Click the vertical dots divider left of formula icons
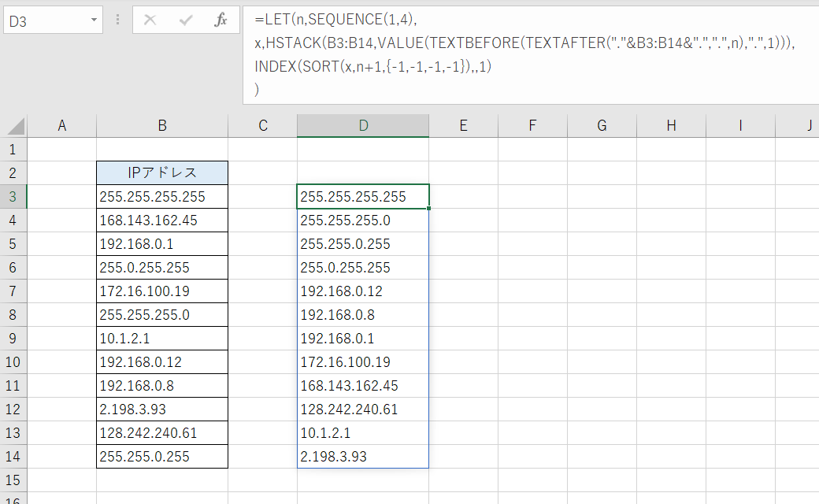819x504 pixels. coord(117,20)
